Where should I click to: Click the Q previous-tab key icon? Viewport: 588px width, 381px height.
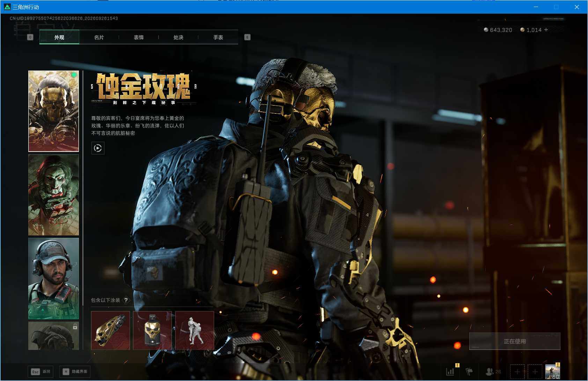30,37
